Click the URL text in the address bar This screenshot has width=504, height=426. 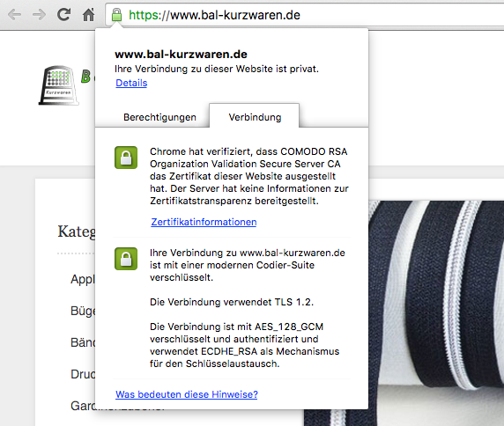(x=214, y=15)
